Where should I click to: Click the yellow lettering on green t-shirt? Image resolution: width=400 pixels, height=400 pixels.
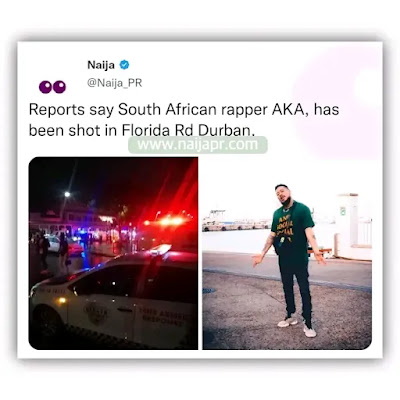pyautogui.click(x=285, y=226)
